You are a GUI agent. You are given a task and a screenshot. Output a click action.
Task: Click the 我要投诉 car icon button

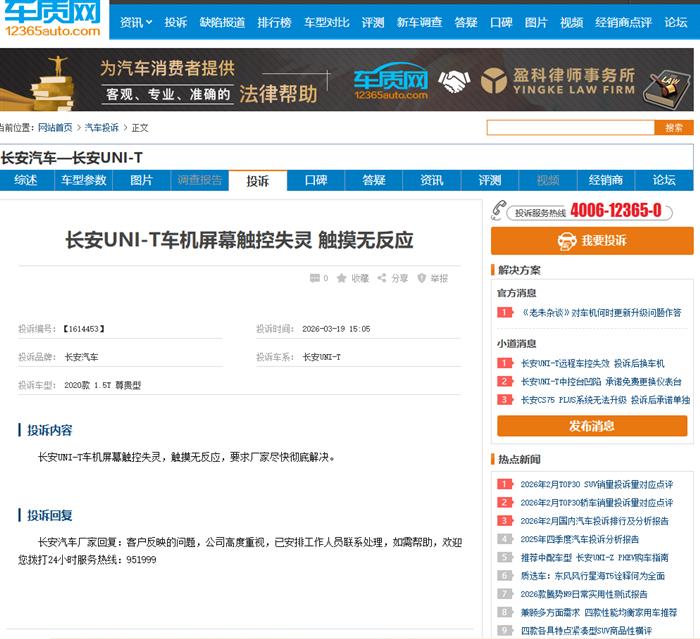[x=566, y=241]
